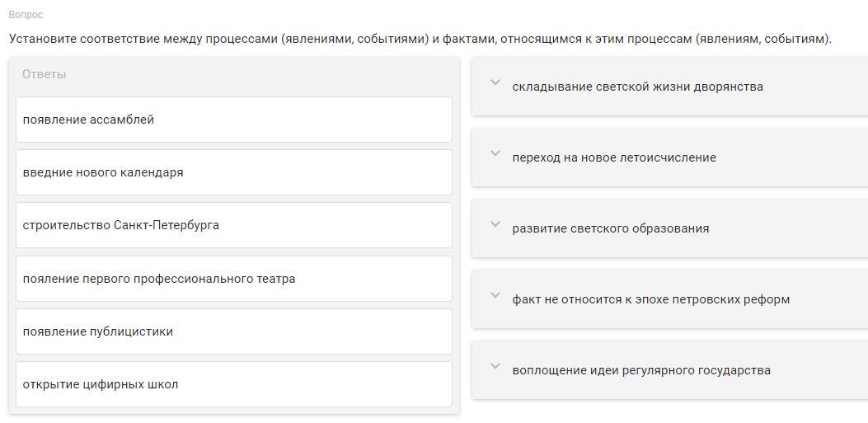This screenshot has width=868, height=423.
Task: Open chevron beside 'воплощение идеи регулярного государства'
Action: click(495, 367)
